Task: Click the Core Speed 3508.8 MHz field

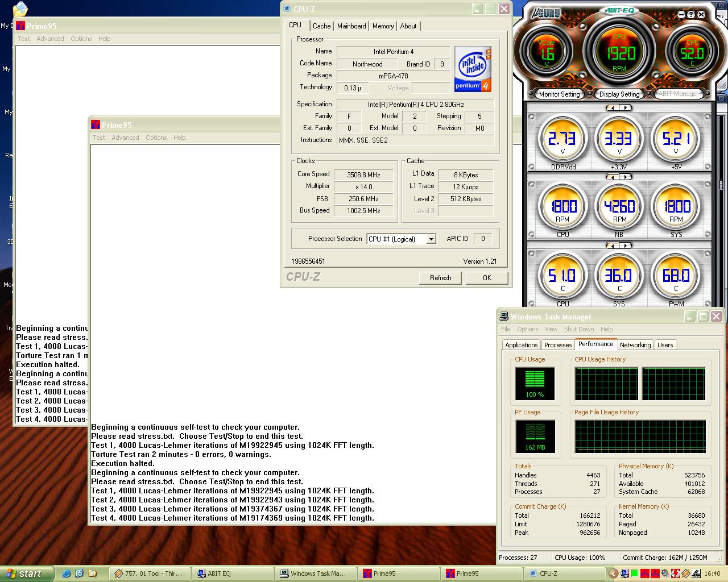Action: coord(364,175)
